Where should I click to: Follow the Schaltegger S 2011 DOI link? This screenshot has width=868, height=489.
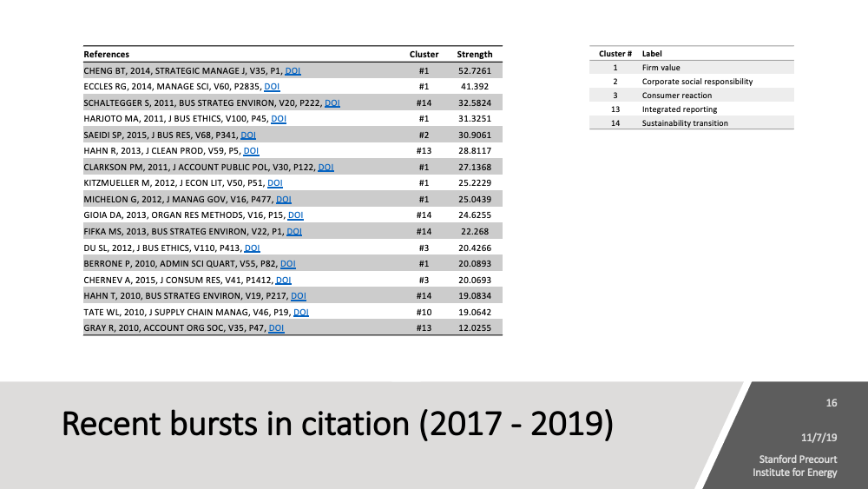(332, 102)
